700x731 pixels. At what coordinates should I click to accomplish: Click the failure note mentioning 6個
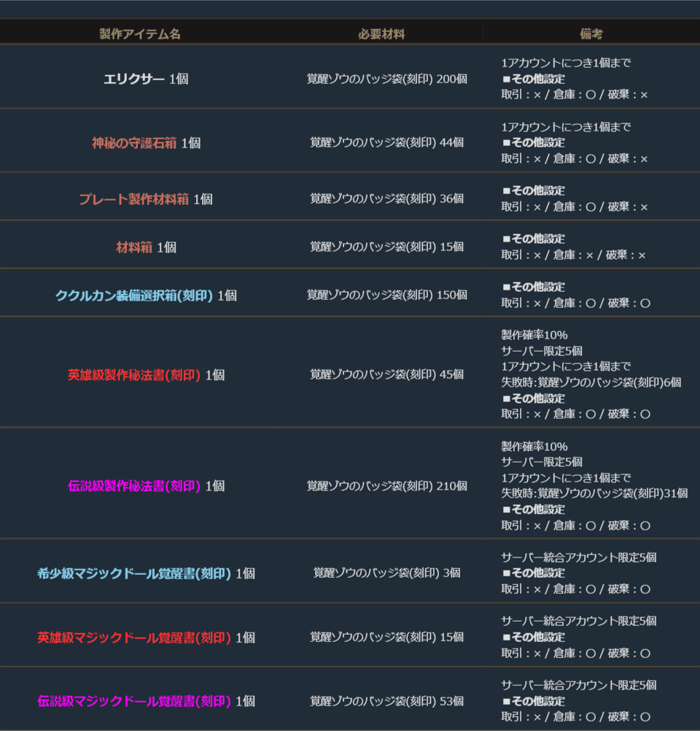pyautogui.click(x=591, y=382)
